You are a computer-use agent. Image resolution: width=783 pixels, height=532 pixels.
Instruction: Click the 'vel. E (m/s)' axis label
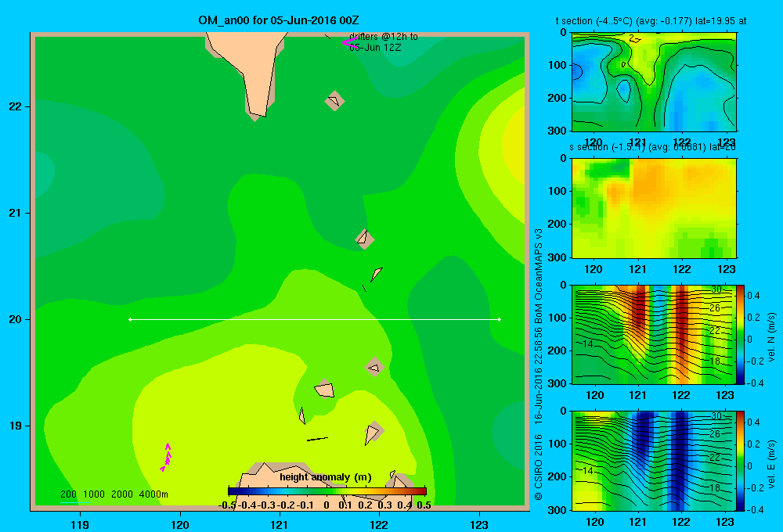click(x=772, y=464)
